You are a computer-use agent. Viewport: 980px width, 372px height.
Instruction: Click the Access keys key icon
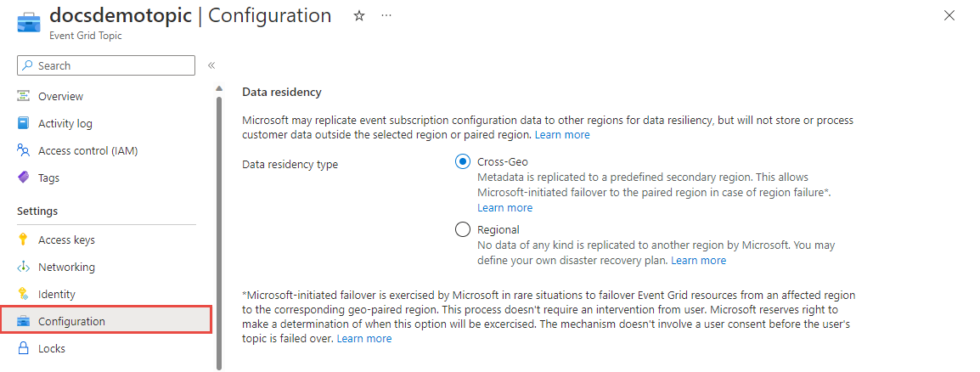coord(23,240)
